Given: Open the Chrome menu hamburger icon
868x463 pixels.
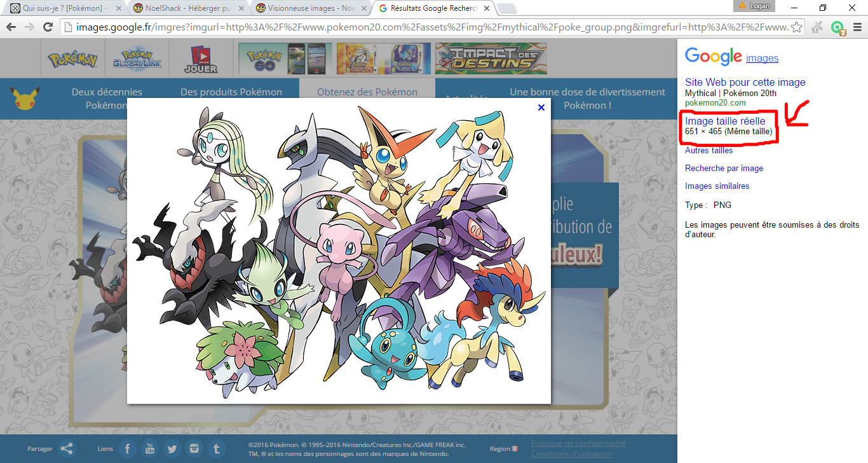Looking at the screenshot, I should tap(857, 27).
